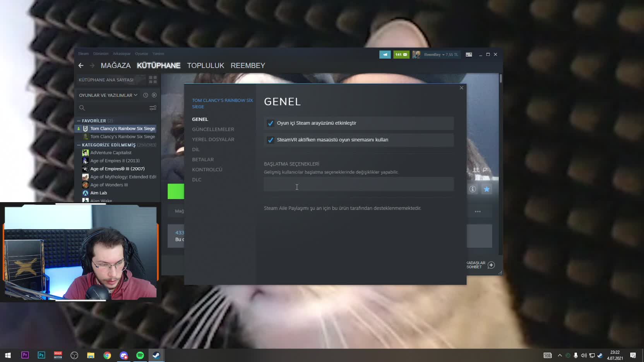Viewport: 644px width, 362px height.
Task: Open Spotify from taskbar
Action: [140, 355]
